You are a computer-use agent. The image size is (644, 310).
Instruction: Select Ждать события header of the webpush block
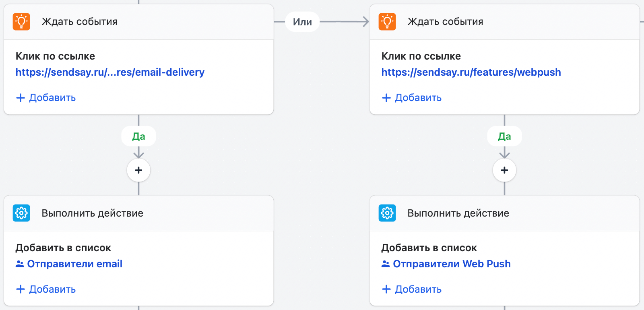(x=445, y=22)
